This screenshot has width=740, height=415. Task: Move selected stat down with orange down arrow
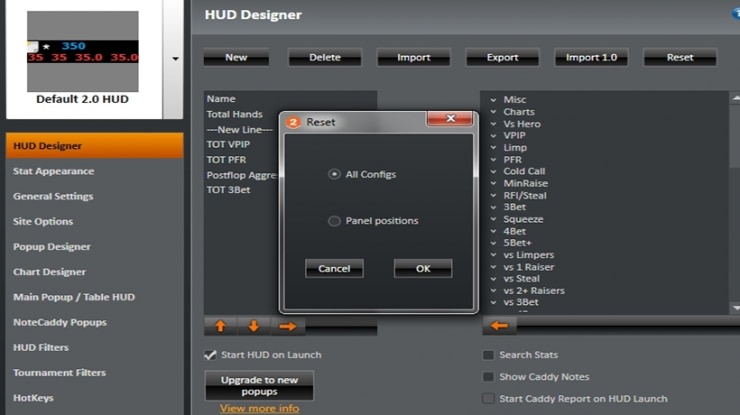[x=253, y=326]
